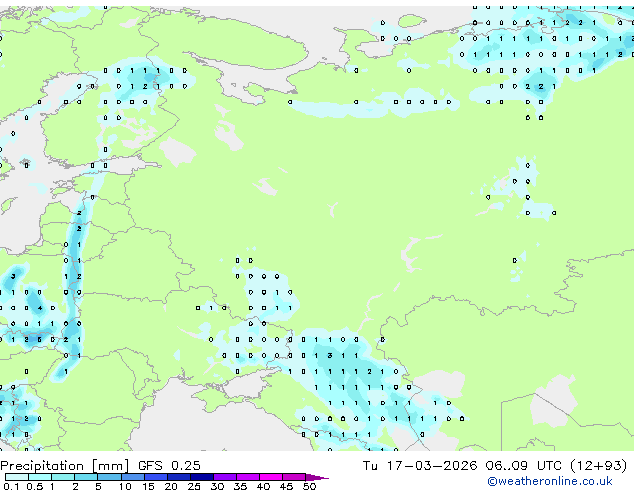Click the legend label "10"
The height and width of the screenshot is (490, 634).
click(x=125, y=486)
